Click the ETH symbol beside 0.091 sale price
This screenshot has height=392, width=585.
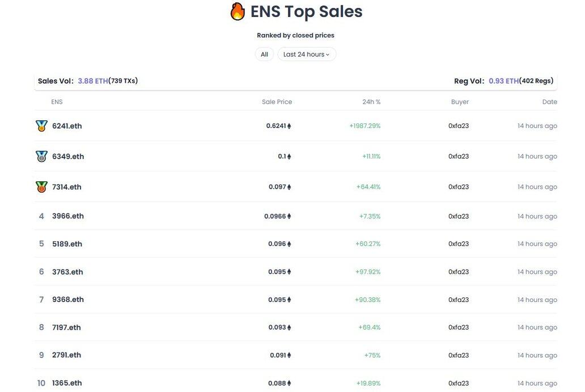tap(289, 356)
